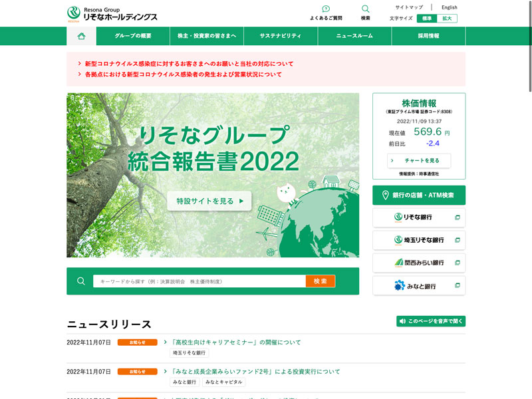Viewport: 532px width, 399px height.
Task: Set font size to 標準
Action: click(426, 19)
